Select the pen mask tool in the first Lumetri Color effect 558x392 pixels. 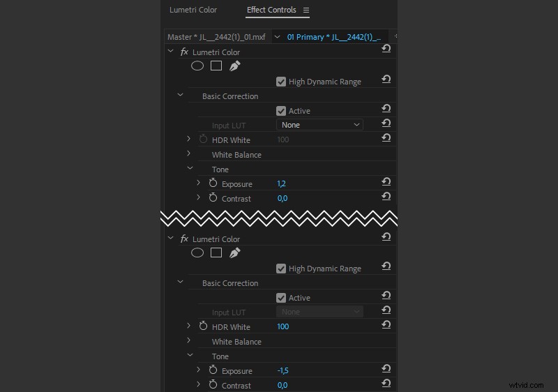click(234, 66)
